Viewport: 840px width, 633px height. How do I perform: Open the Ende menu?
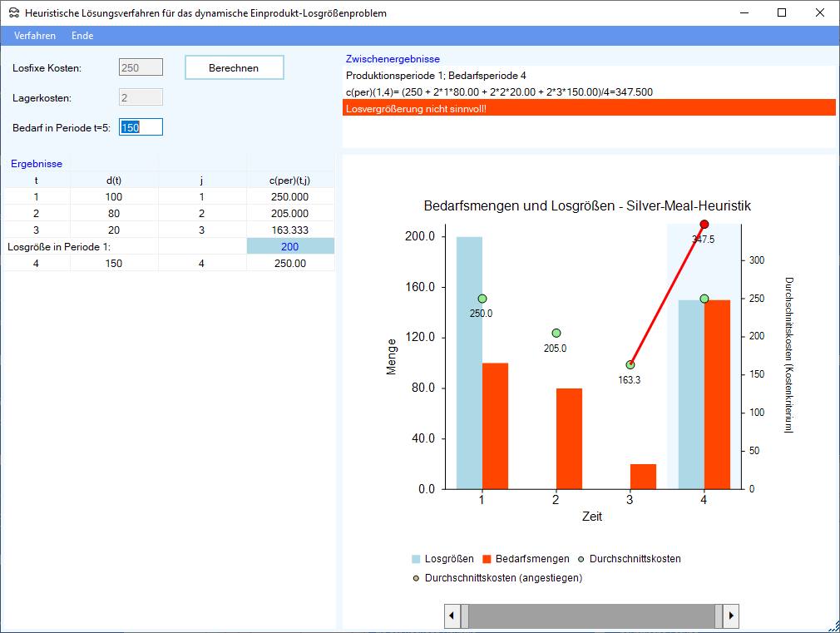(82, 36)
